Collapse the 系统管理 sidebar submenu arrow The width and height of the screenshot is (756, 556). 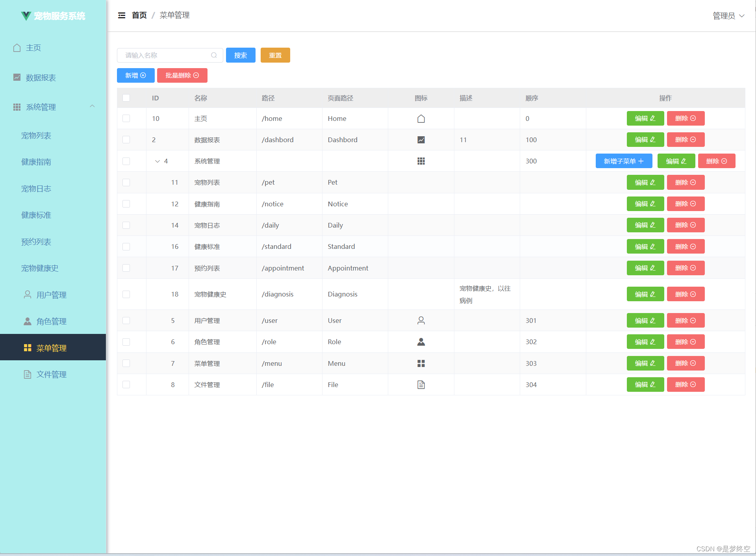coord(92,106)
